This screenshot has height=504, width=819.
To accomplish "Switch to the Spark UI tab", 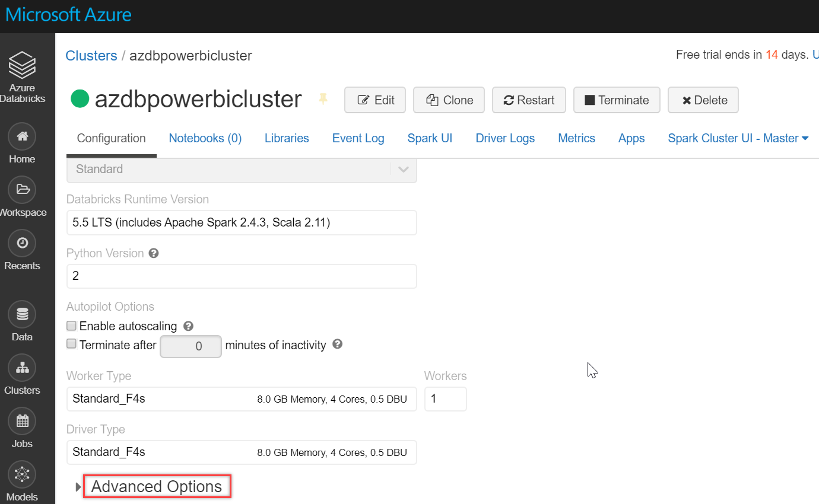I will pos(430,138).
